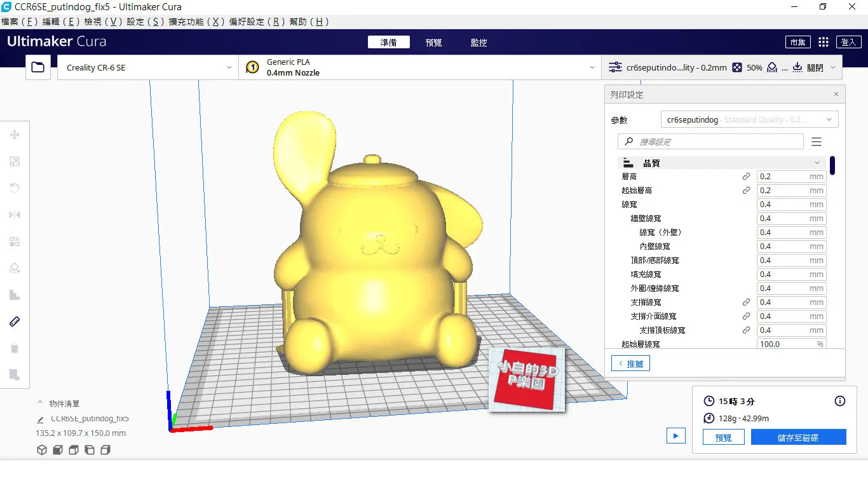Click the link icon next to 層高

pos(747,177)
